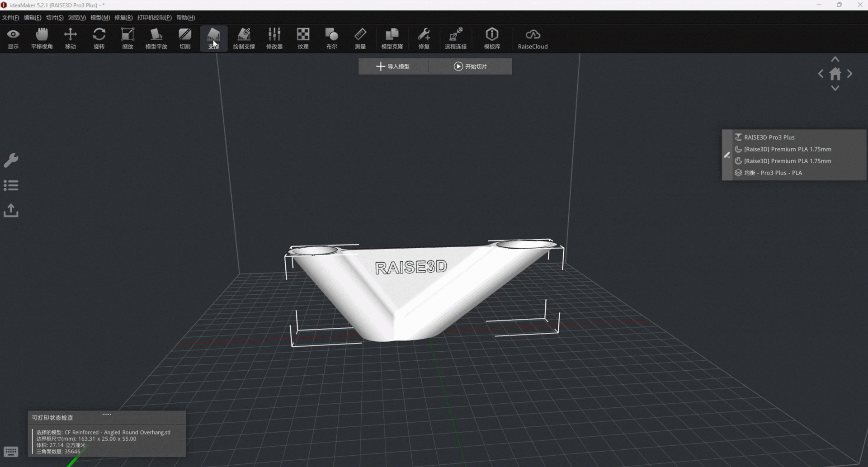Open the 纹理 texture tool
868x467 pixels.
point(303,38)
